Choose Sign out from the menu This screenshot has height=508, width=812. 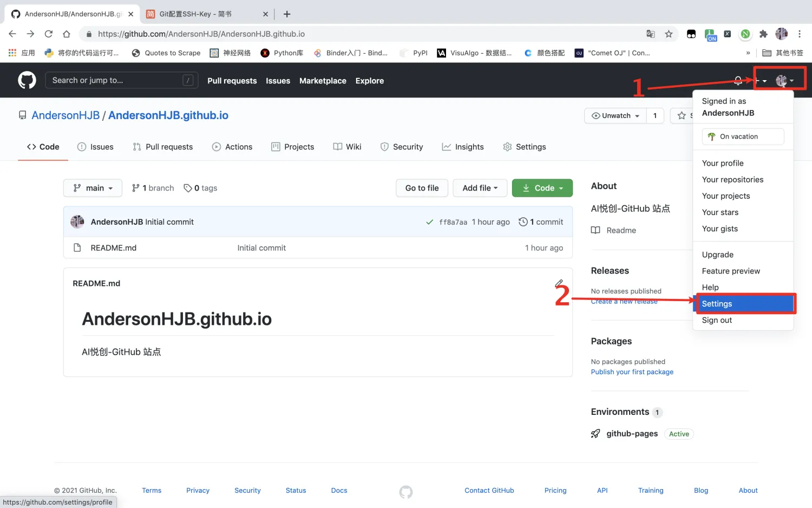click(743, 320)
